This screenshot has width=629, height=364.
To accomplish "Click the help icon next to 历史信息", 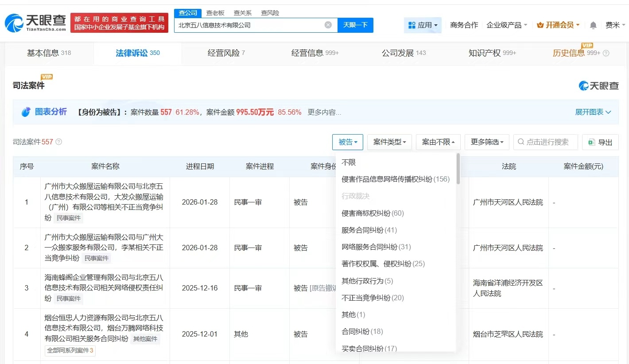I will click(x=606, y=53).
